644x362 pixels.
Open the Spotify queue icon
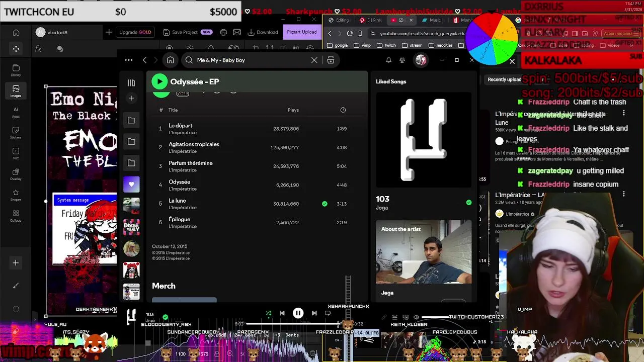click(395, 317)
